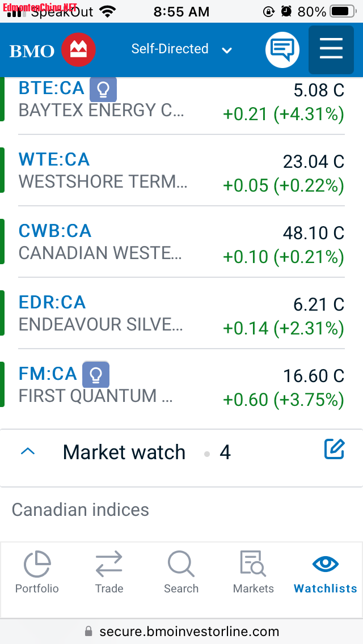Image resolution: width=363 pixels, height=644 pixels.
Task: Tap the BMO red logo
Action: (x=78, y=50)
